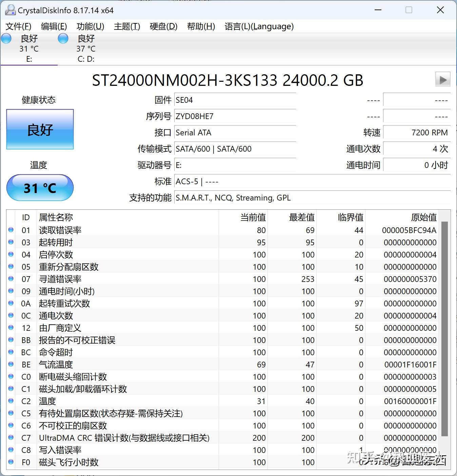The image size is (457, 476).
Task: Switch to the C: D: drive tab
Action: (85, 47)
